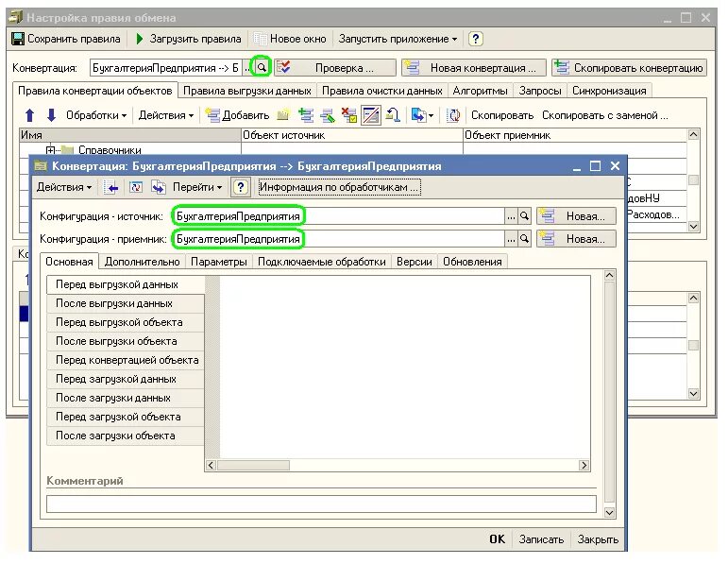Click magnifier icon in Конфигурация - источник row
This screenshot has height=564, width=728.
pos(524,216)
